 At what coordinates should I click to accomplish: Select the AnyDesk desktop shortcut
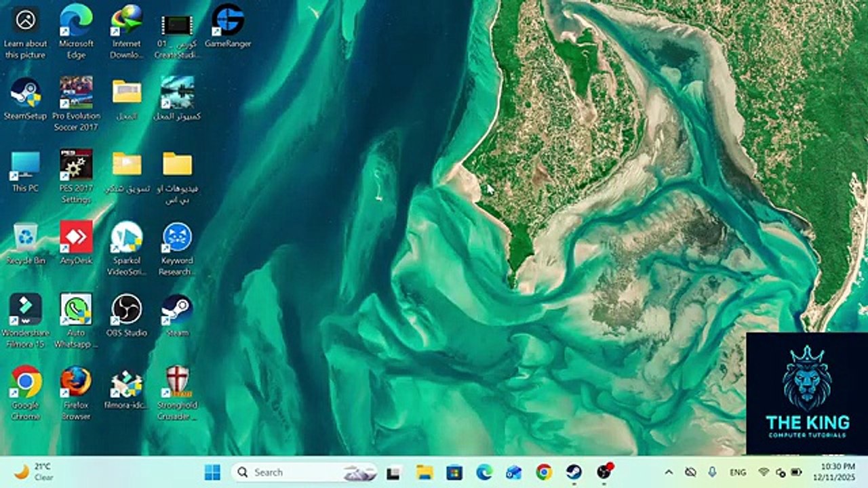point(76,244)
